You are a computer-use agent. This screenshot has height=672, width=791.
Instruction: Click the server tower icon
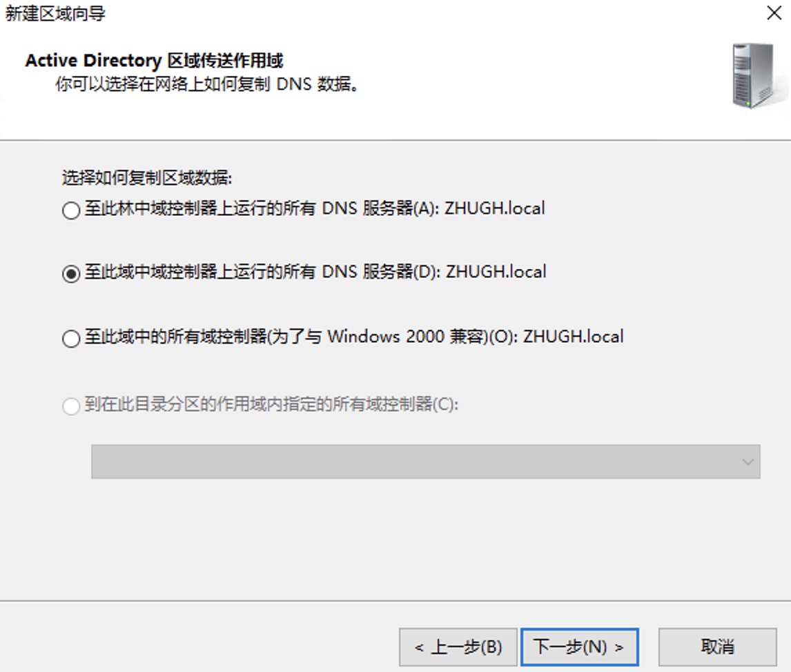(754, 76)
